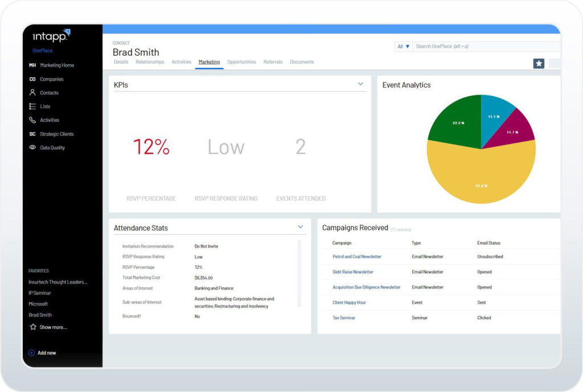Collapse the KPIs panel chevron
Screen dimensions: 583x392
coord(360,83)
